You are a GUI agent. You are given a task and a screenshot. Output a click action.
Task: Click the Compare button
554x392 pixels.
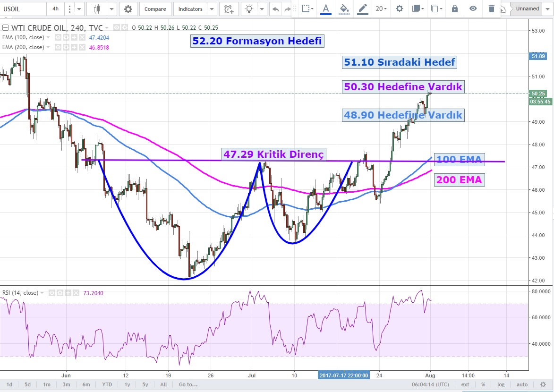pos(155,9)
